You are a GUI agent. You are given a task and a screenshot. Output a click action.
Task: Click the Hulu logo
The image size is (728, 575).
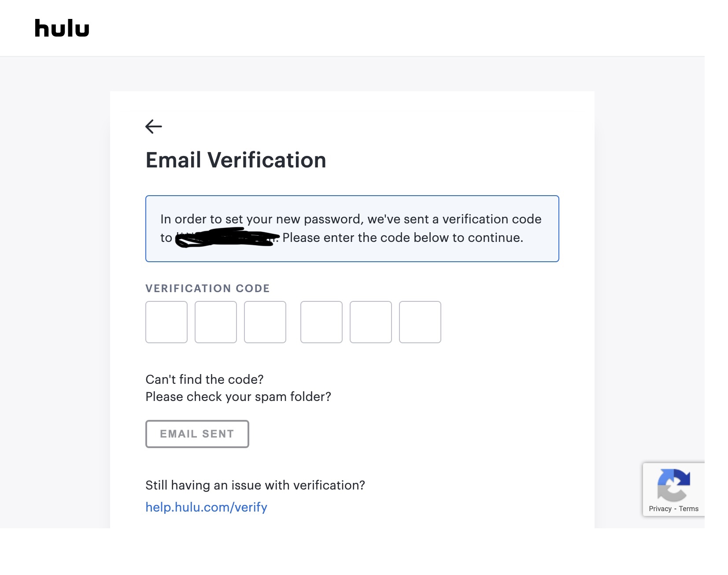pos(62,28)
